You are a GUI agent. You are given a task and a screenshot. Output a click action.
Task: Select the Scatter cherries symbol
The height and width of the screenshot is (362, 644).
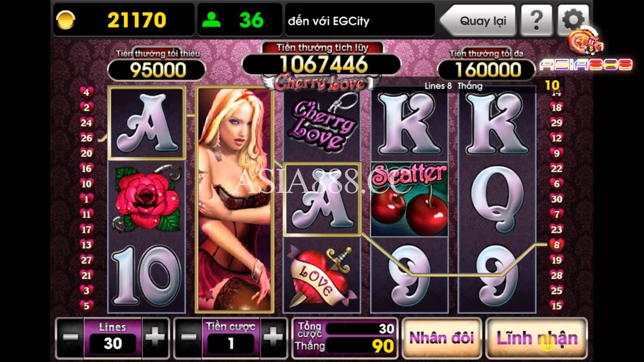click(x=409, y=199)
